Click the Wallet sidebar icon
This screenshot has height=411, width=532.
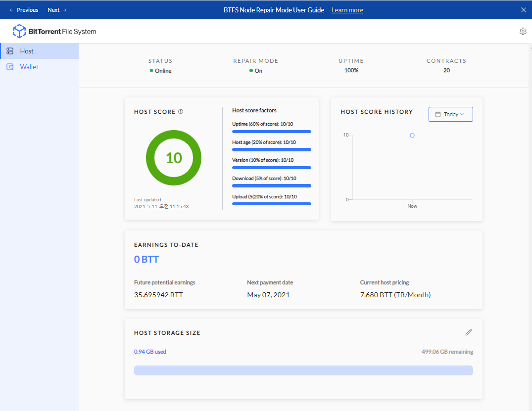[10, 67]
